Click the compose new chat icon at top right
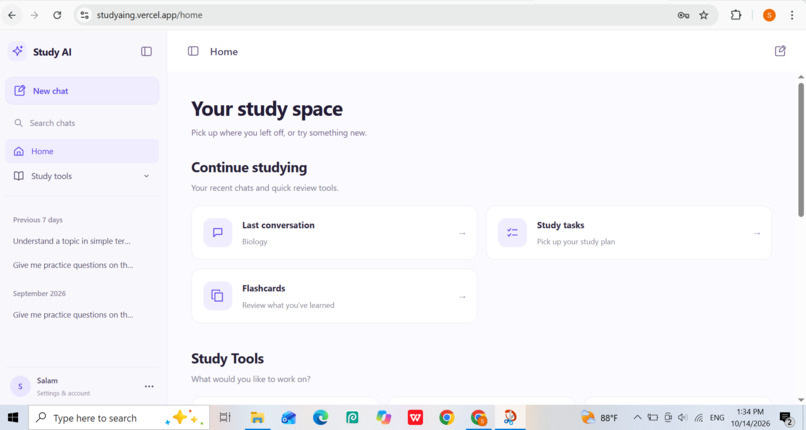The height and width of the screenshot is (430, 806). point(780,51)
